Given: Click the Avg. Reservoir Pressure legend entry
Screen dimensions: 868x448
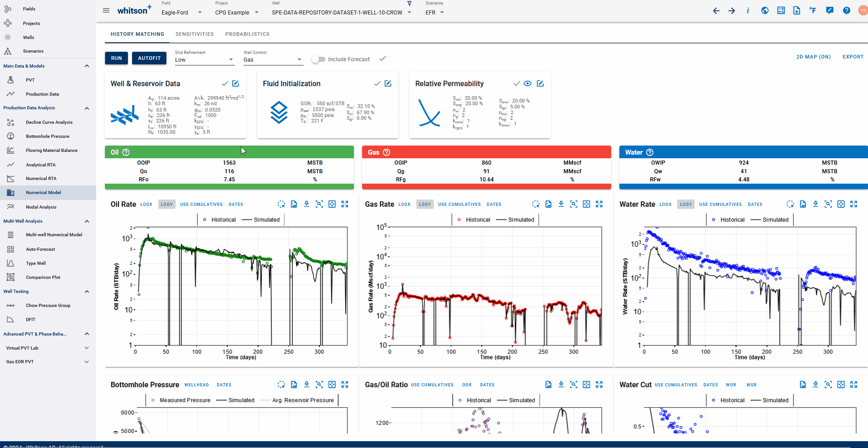Looking at the screenshot, I should (297, 400).
